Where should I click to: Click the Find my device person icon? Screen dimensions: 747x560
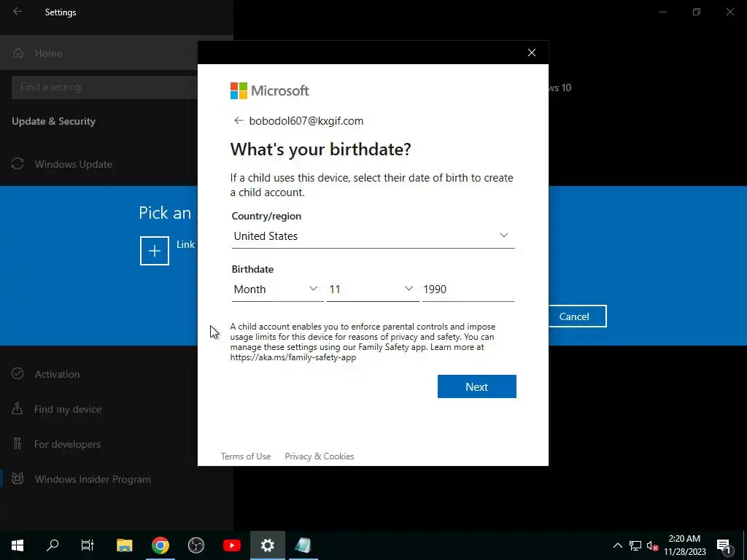(x=18, y=408)
